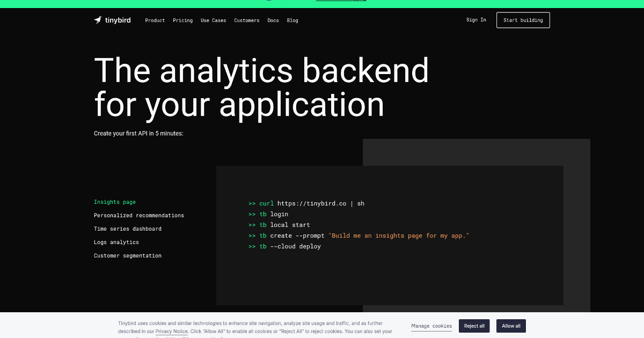Switch to the Personalized recommendations example
The width and height of the screenshot is (644, 338).
pos(138,216)
